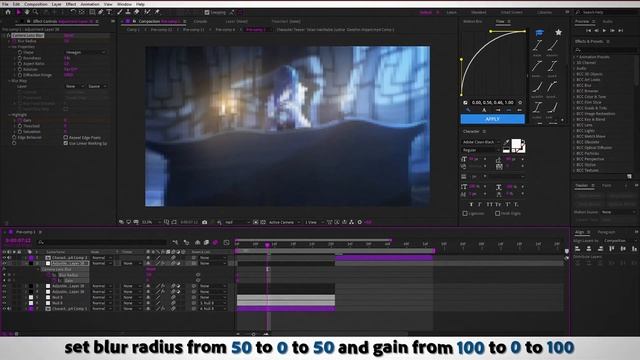Toggle Motion Blur master switch in timeline

(x=216, y=242)
